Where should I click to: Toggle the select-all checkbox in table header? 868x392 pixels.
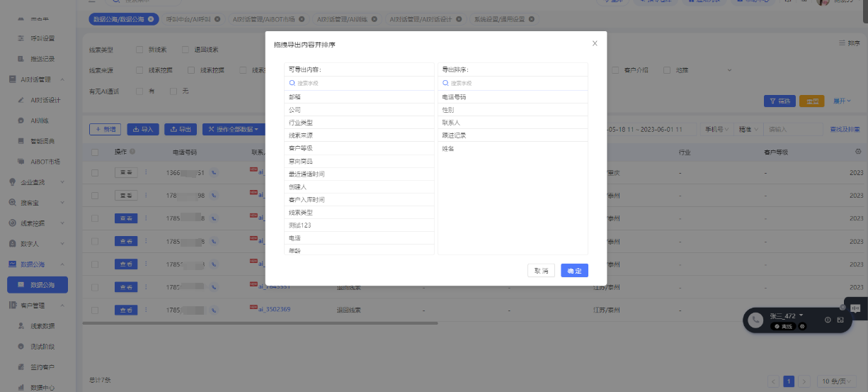pyautogui.click(x=95, y=152)
